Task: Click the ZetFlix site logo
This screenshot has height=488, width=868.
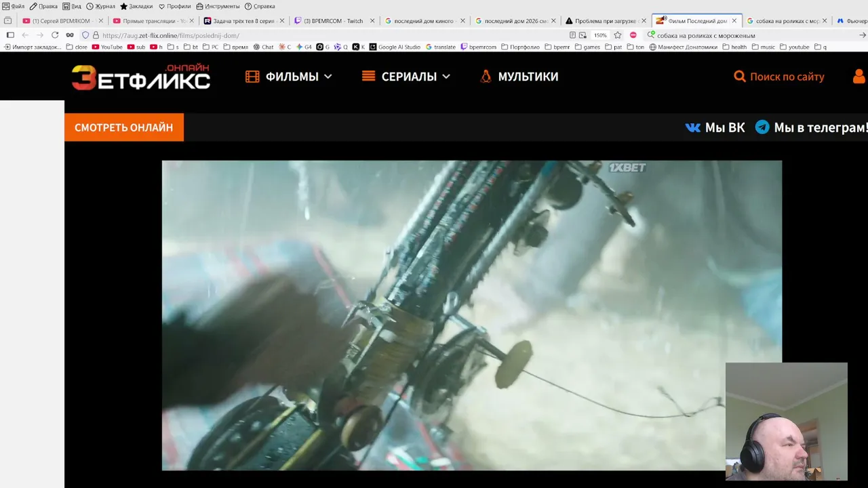Action: click(x=141, y=77)
